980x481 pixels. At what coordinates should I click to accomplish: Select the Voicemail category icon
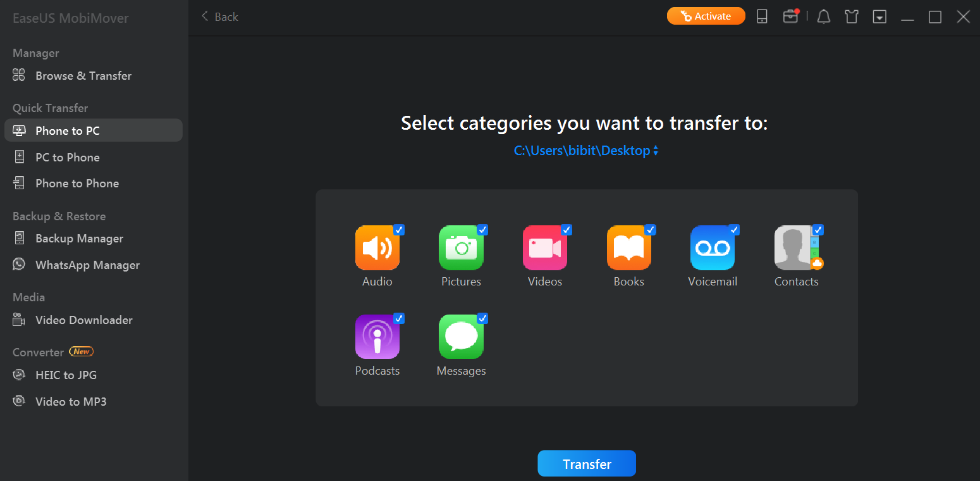[x=713, y=248]
